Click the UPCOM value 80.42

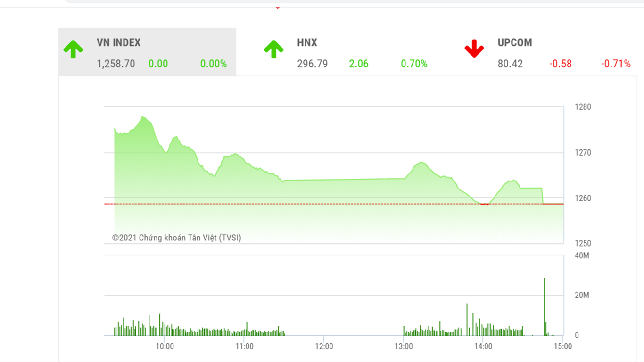point(510,64)
